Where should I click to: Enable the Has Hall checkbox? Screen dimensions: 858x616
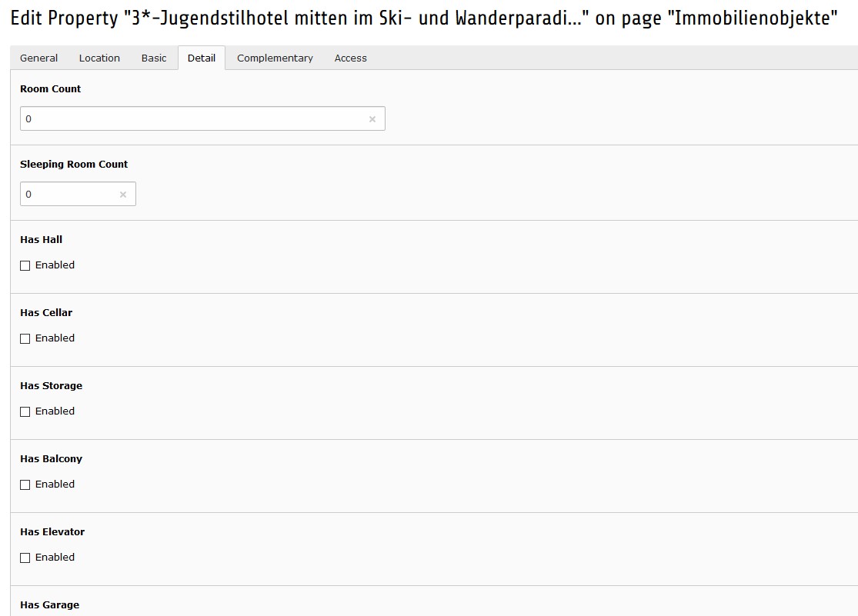pos(25,266)
